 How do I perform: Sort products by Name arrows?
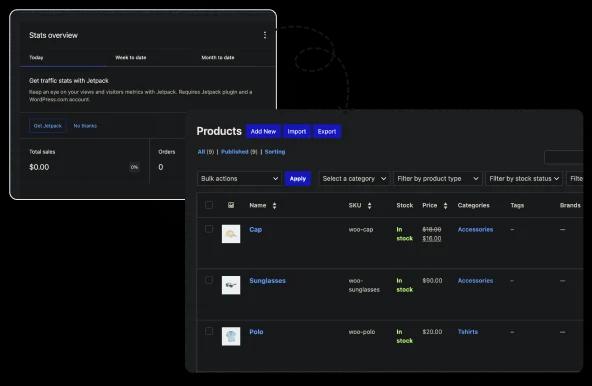click(x=274, y=205)
